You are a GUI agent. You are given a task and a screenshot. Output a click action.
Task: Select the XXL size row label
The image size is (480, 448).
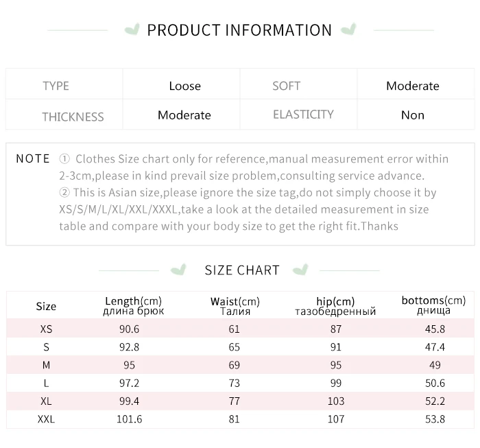coord(46,419)
